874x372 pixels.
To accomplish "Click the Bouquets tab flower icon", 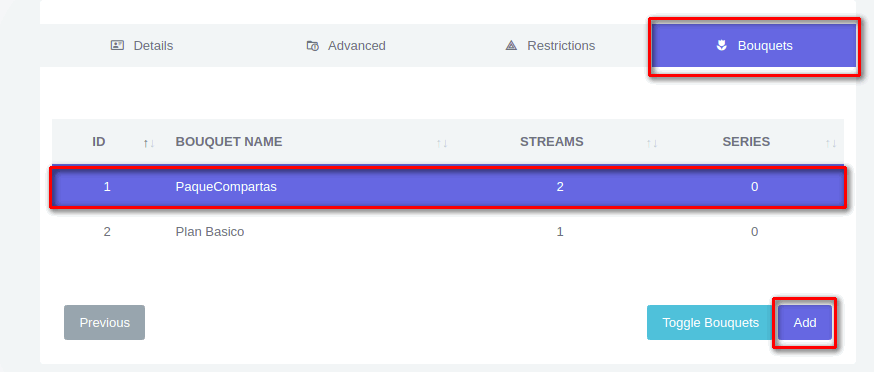I will click(x=721, y=45).
